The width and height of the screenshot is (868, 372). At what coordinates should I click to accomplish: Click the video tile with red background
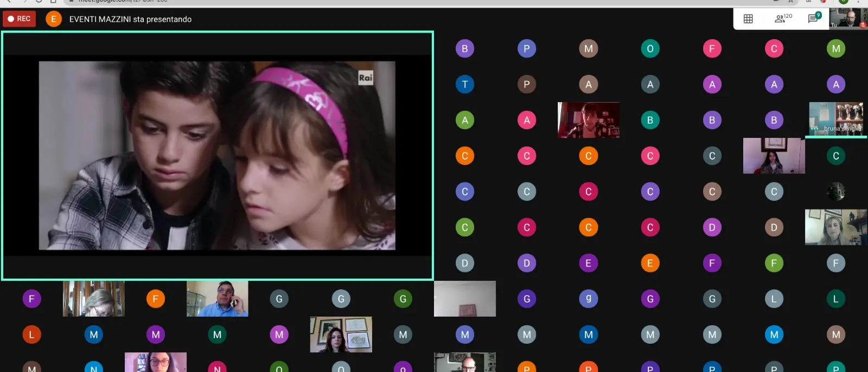point(589,120)
